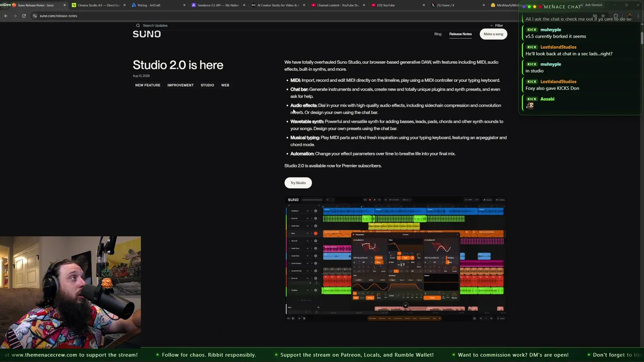Image resolution: width=644 pixels, height=362 pixels.
Task: Click the 'MIDI:' bullet label
Action: pyautogui.click(x=295, y=80)
